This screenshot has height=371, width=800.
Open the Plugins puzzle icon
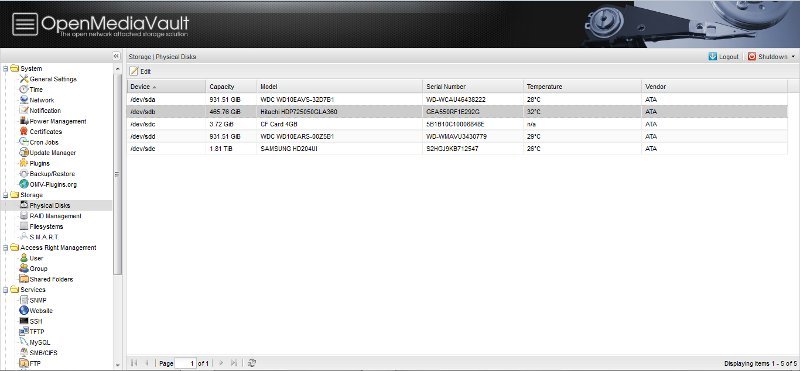[23, 163]
